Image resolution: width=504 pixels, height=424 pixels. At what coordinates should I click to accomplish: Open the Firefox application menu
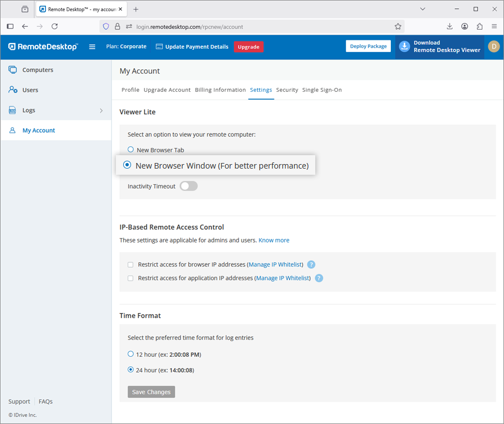click(494, 26)
